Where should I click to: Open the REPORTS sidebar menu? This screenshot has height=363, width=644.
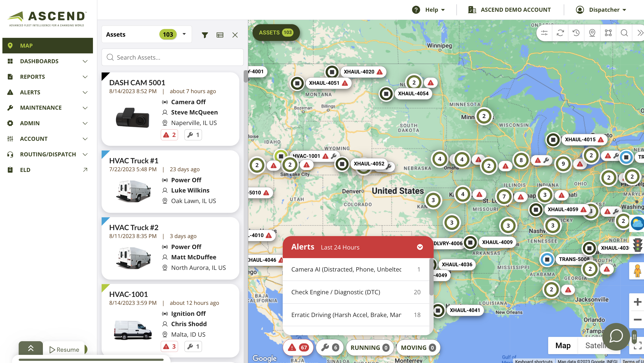(x=33, y=77)
